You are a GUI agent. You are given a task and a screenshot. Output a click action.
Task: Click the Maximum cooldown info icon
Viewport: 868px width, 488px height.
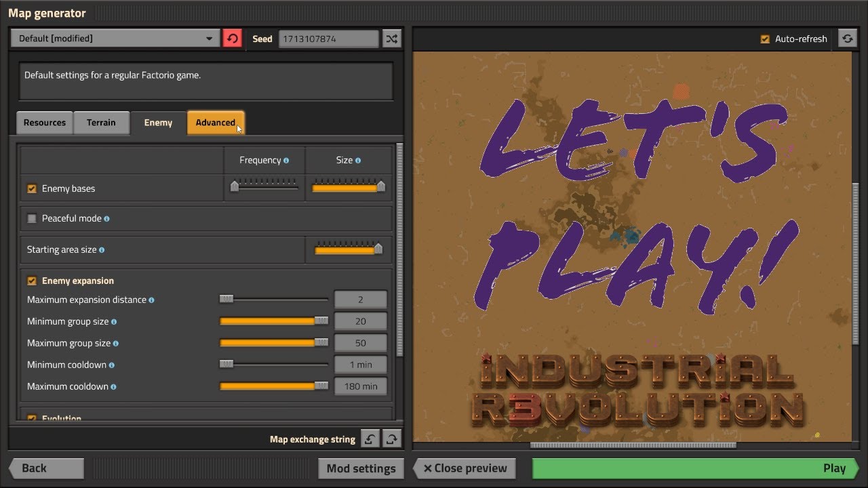pyautogui.click(x=114, y=387)
